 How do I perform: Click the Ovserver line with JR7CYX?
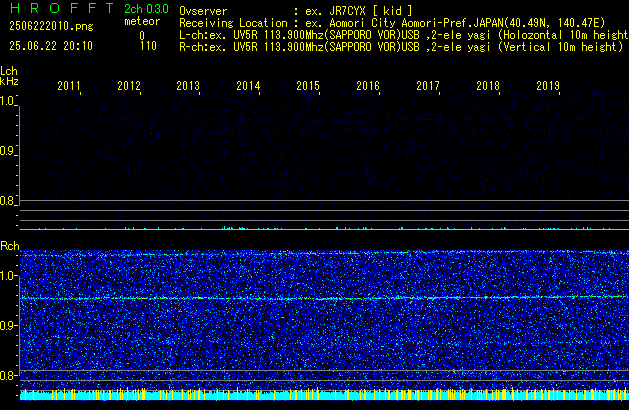(x=296, y=11)
